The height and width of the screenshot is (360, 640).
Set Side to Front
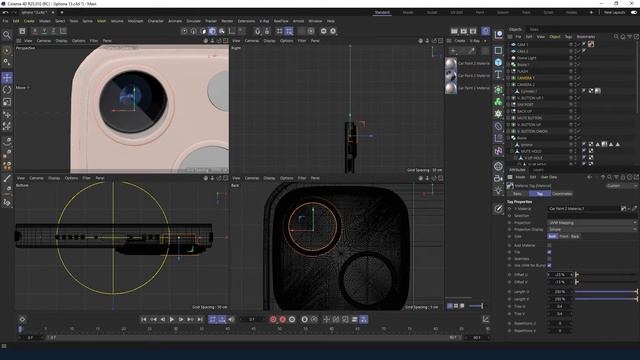point(564,236)
